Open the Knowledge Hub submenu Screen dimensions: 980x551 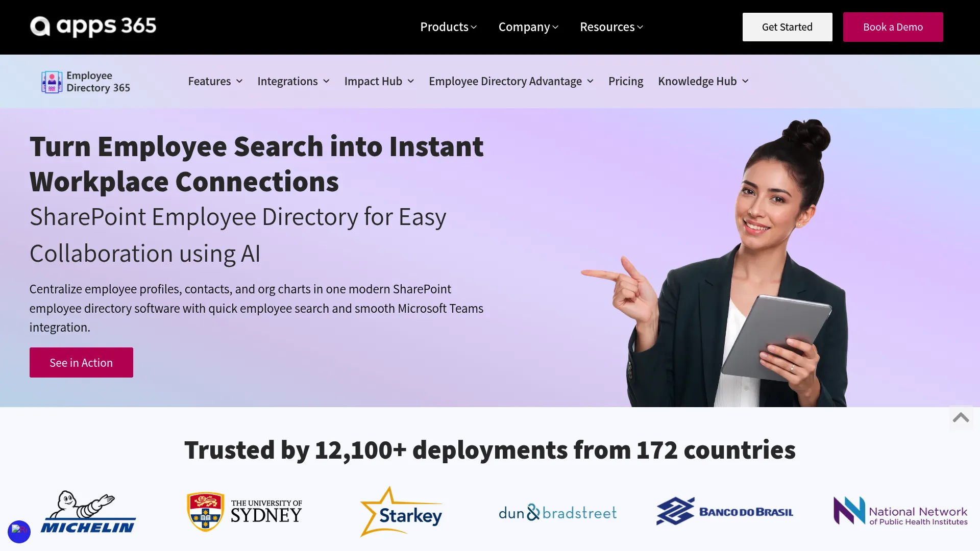(x=703, y=81)
